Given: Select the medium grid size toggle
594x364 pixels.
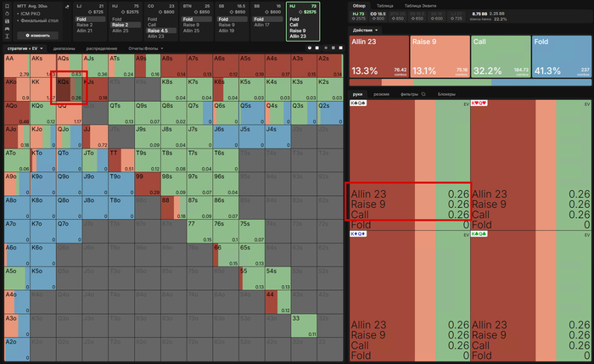Looking at the screenshot, I should point(333,48).
